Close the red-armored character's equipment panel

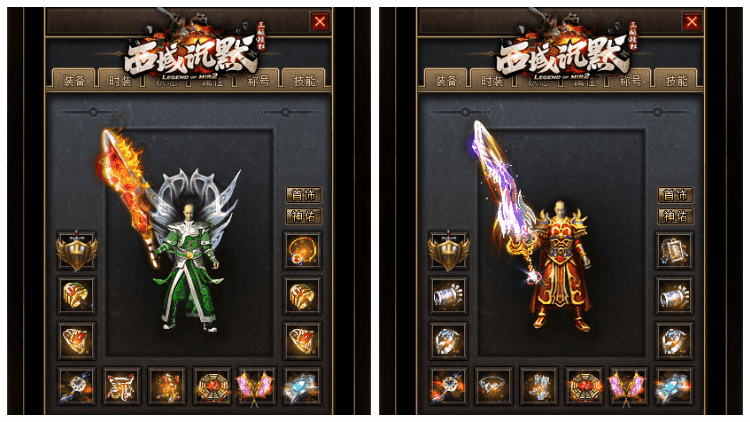(x=692, y=22)
